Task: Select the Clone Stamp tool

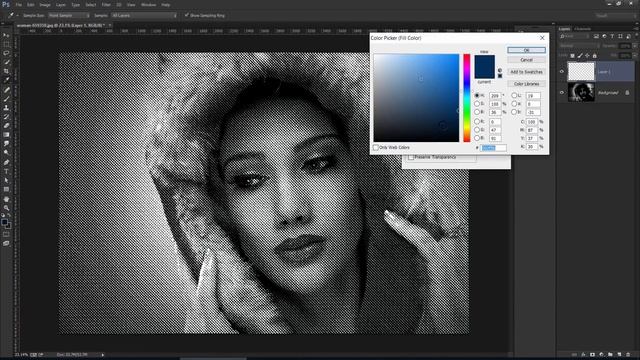Action: point(6,108)
